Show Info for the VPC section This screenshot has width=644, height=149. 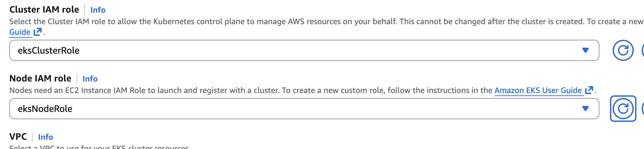point(46,137)
